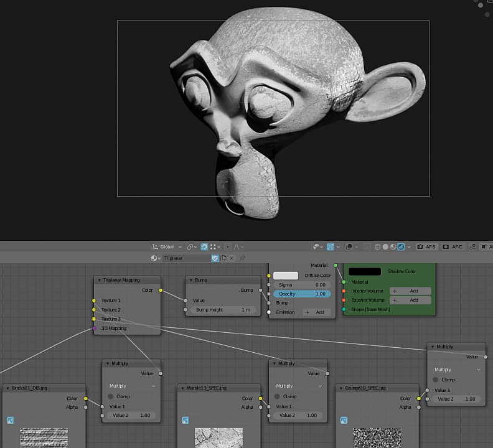Image resolution: width=493 pixels, height=448 pixels.
Task: Click the pin icon in node editor header
Action: pos(242,258)
